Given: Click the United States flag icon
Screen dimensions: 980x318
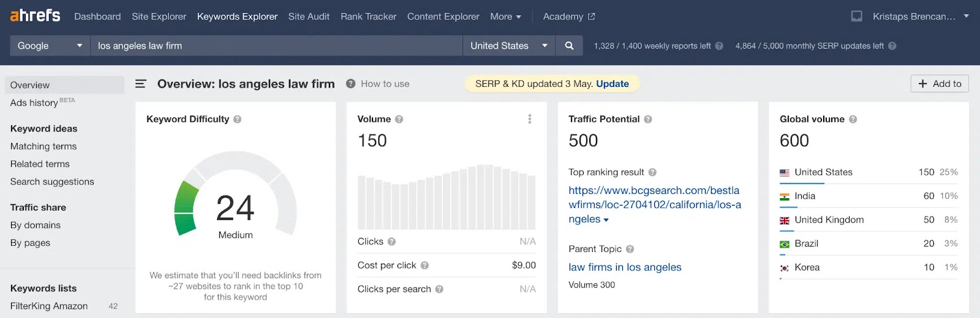Looking at the screenshot, I should coord(785,173).
